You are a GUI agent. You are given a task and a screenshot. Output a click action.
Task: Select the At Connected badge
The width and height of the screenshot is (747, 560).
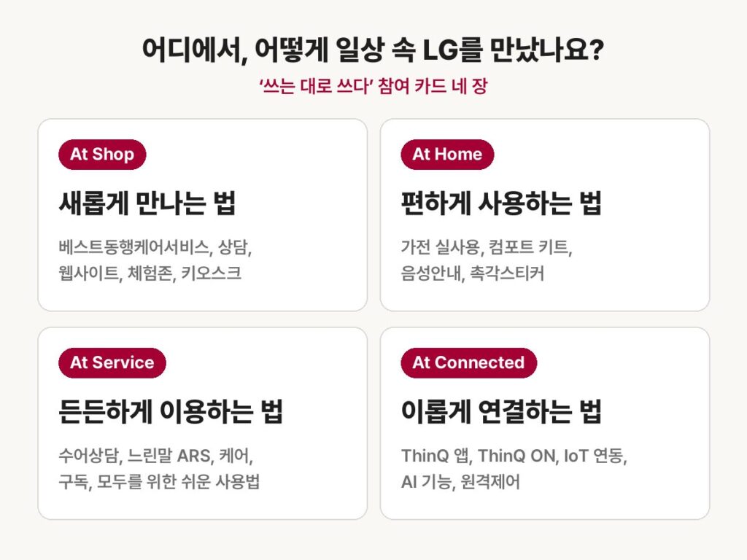tap(468, 363)
